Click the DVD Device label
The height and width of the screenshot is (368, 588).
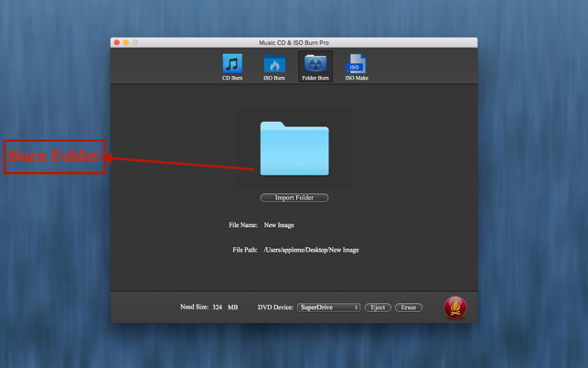click(275, 308)
